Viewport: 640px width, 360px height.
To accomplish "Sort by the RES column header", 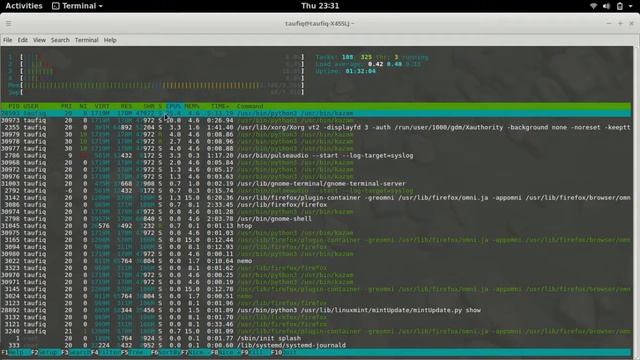I will coord(126,106).
